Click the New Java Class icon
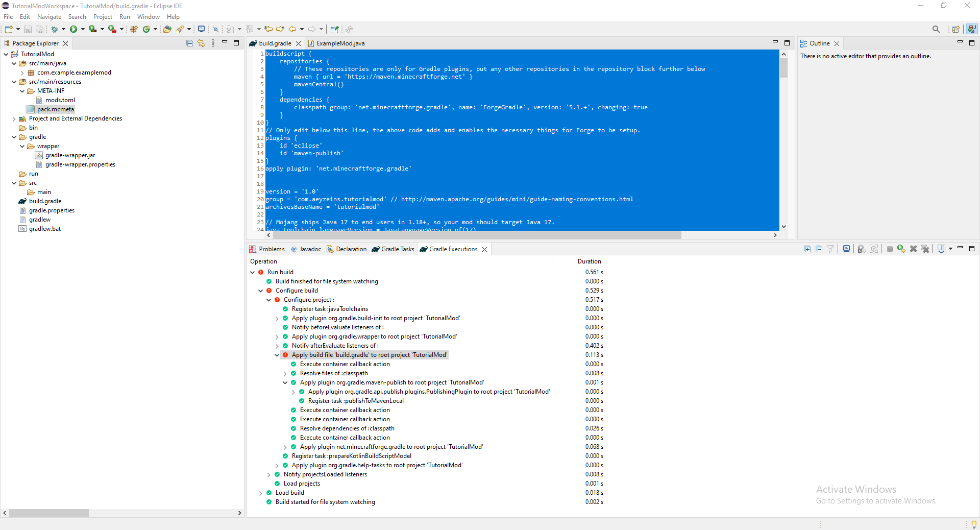980x530 pixels. coord(146,29)
